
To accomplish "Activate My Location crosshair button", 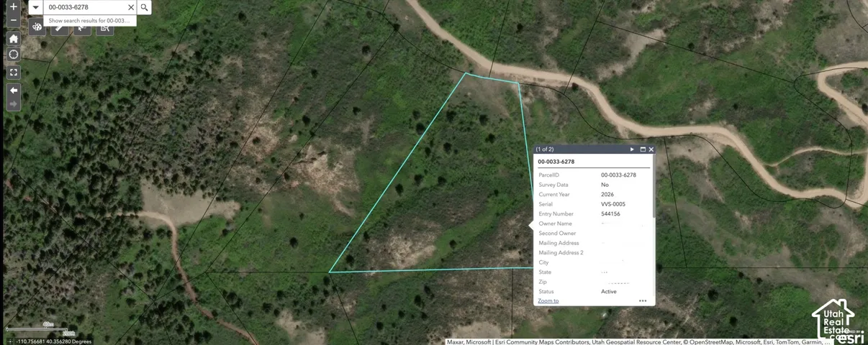I will tap(13, 55).
